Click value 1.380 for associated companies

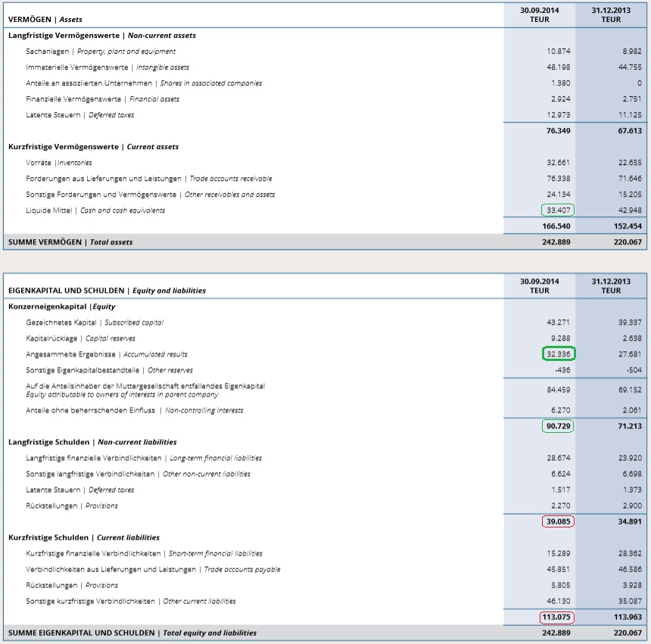tap(560, 83)
